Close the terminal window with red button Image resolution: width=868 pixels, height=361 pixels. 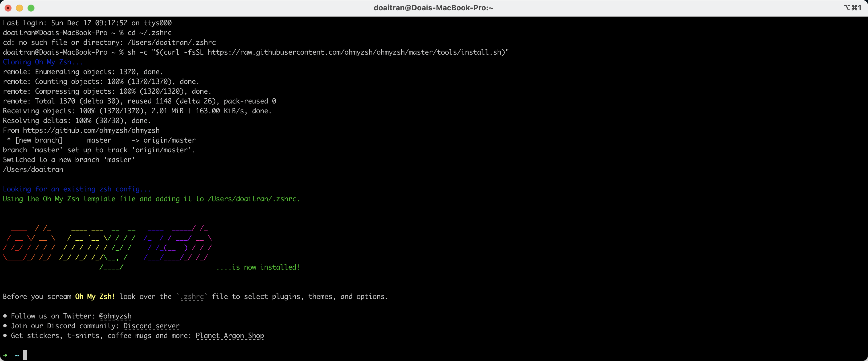8,8
